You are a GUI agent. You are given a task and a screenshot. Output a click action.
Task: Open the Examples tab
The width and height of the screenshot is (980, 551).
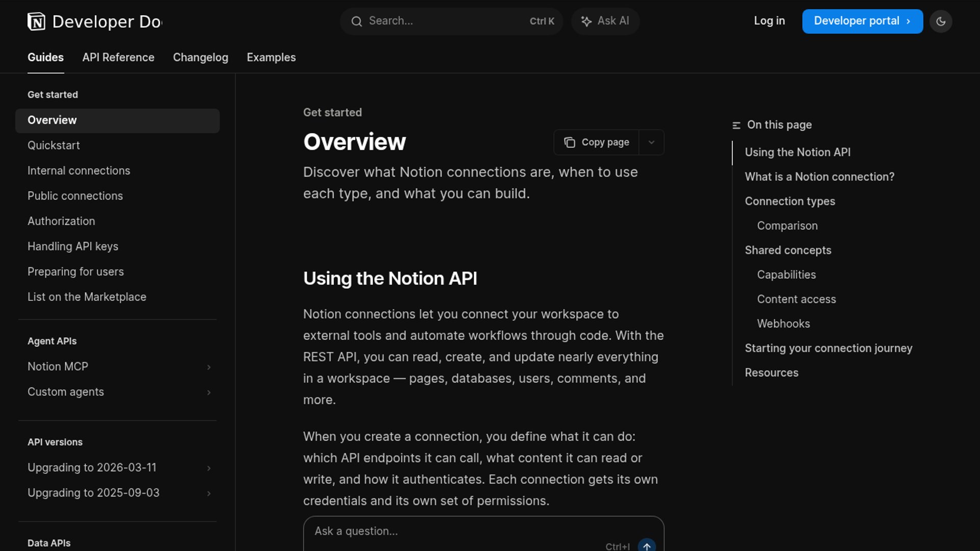coord(271,58)
